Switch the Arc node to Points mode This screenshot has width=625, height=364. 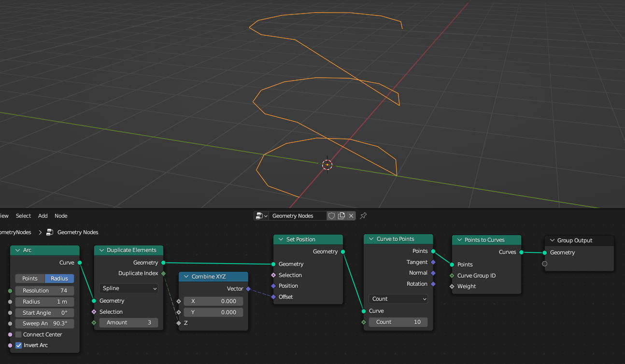point(29,278)
